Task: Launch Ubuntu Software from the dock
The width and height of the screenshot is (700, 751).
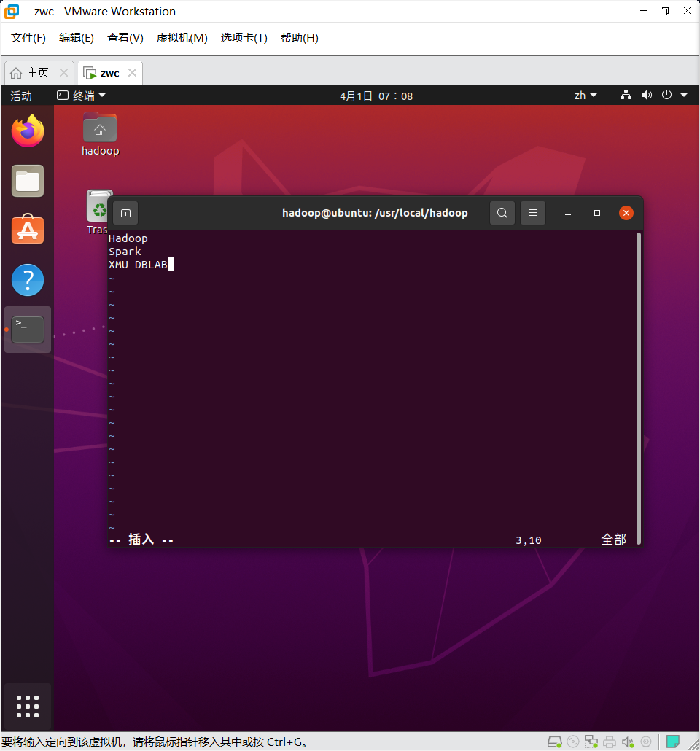Action: [x=27, y=229]
